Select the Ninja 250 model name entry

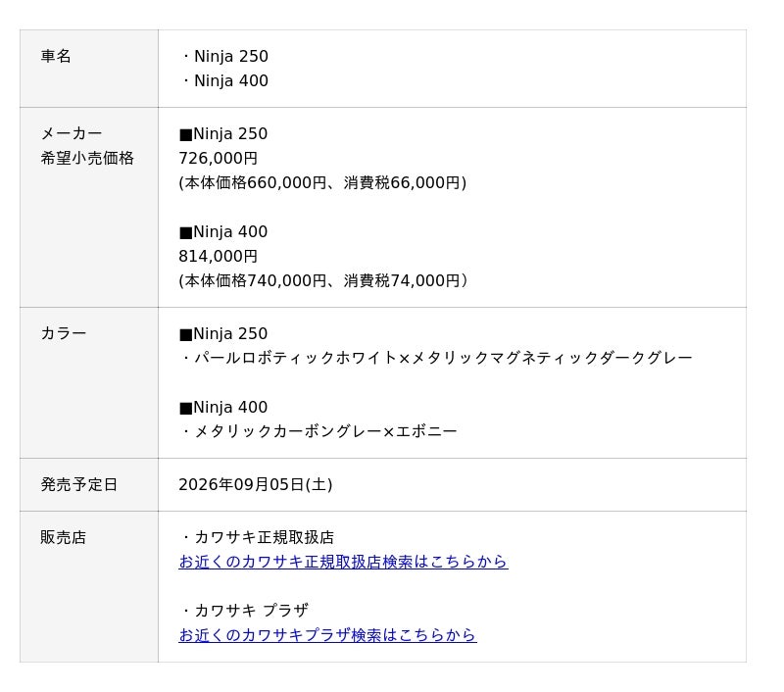[224, 56]
